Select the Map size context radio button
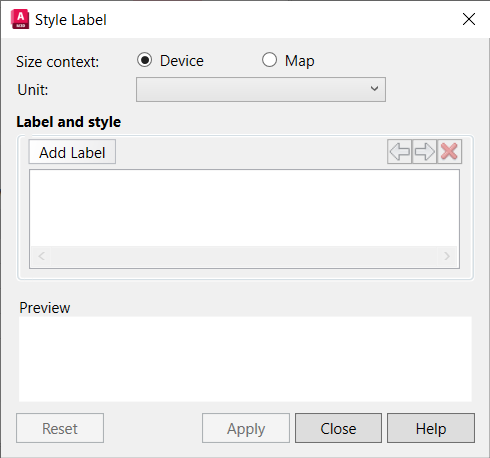The width and height of the screenshot is (490, 458). tap(269, 60)
